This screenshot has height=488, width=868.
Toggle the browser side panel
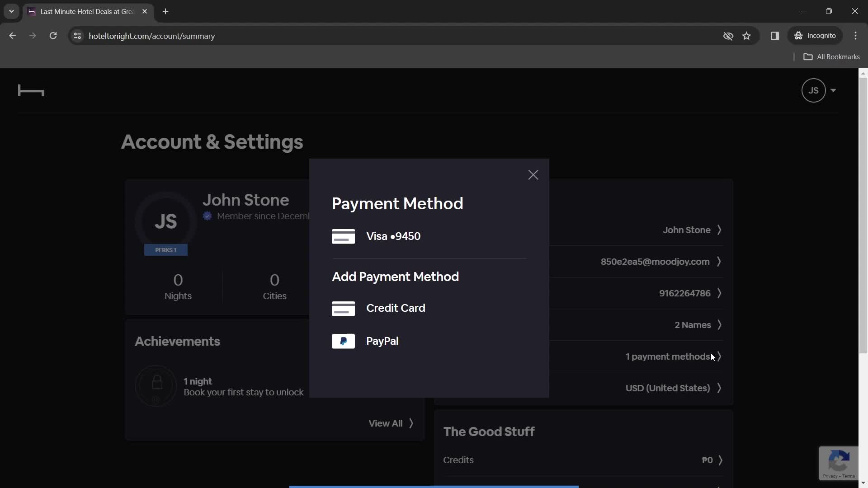pyautogui.click(x=775, y=36)
